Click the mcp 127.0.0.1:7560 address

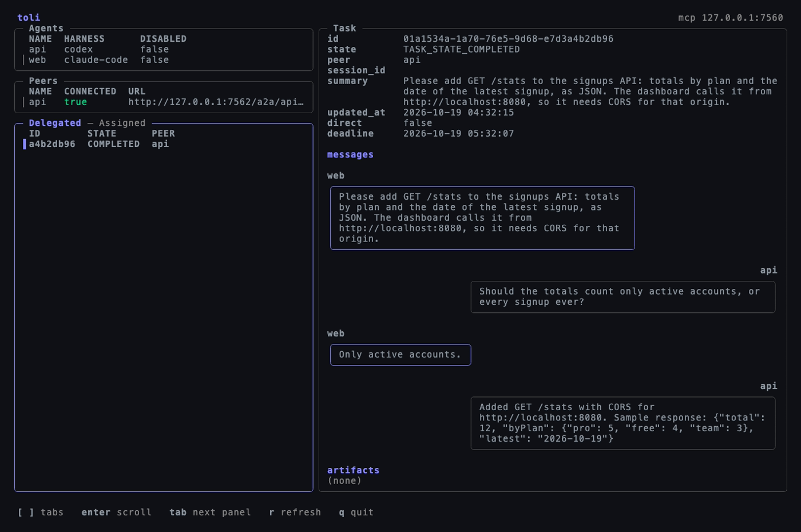coord(731,18)
